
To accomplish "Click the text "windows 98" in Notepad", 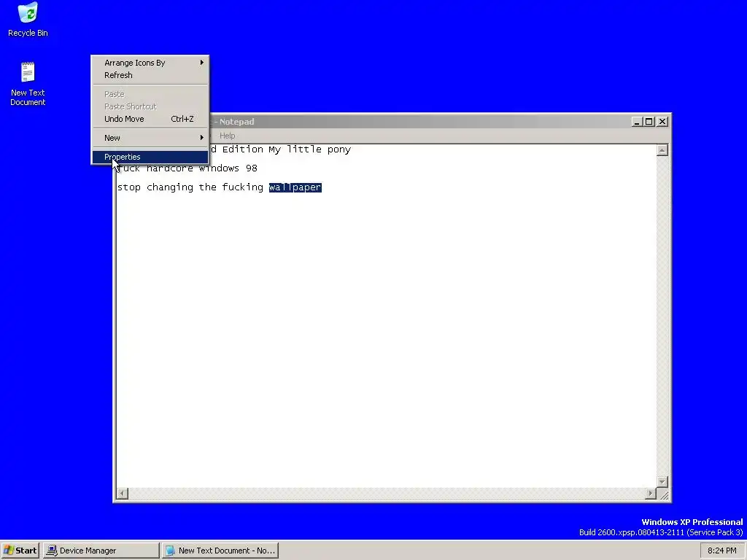I will (x=228, y=168).
